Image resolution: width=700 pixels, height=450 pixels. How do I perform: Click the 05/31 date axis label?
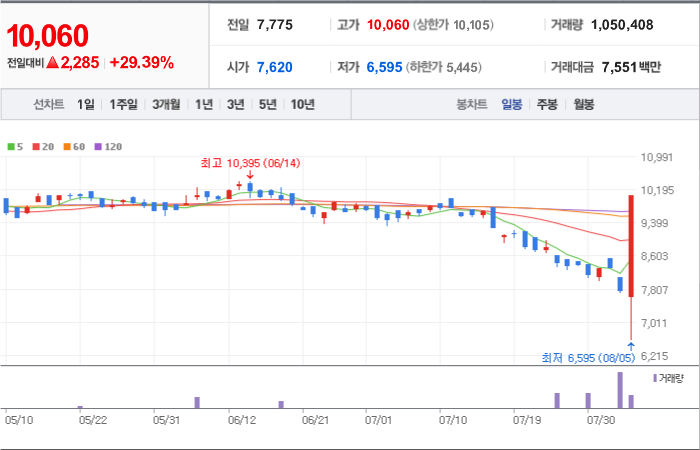pyautogui.click(x=167, y=421)
